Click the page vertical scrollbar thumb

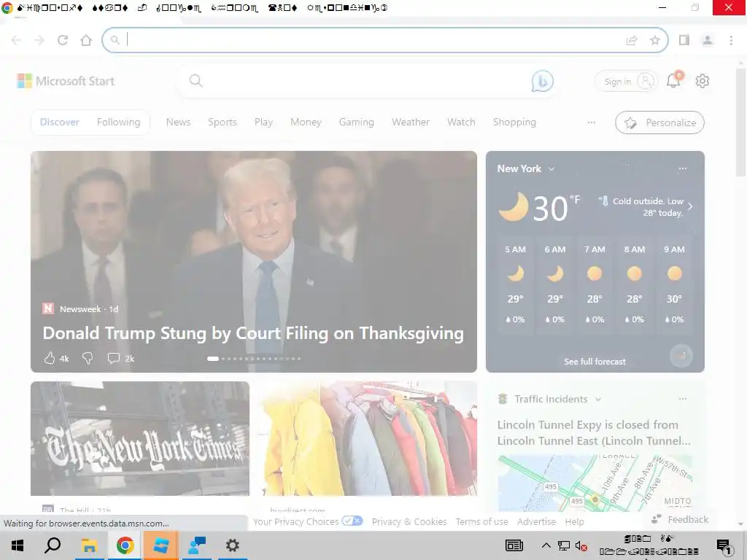740,122
